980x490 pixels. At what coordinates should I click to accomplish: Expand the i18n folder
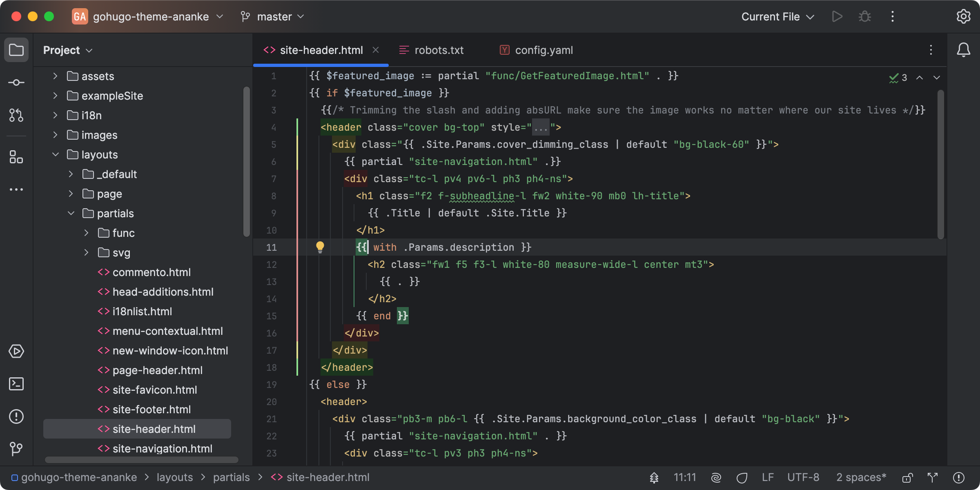pyautogui.click(x=55, y=115)
